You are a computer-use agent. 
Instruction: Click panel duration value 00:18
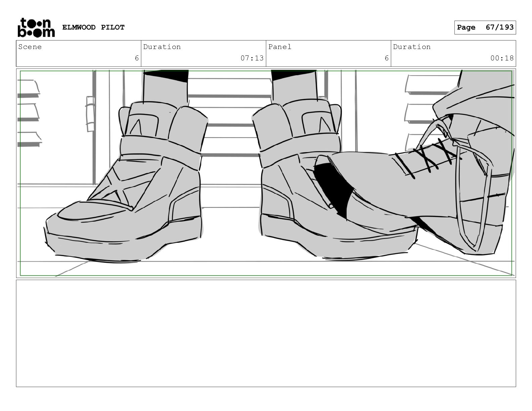[502, 58]
